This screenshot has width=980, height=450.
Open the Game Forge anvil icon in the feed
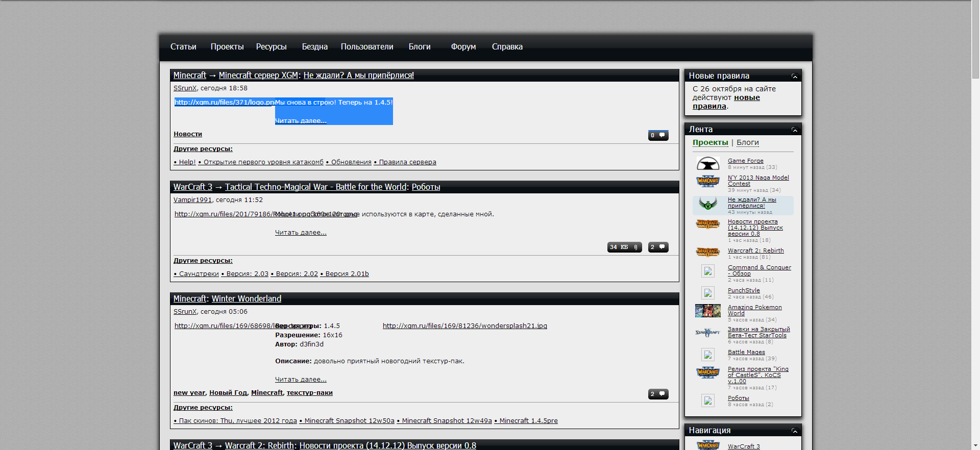708,164
